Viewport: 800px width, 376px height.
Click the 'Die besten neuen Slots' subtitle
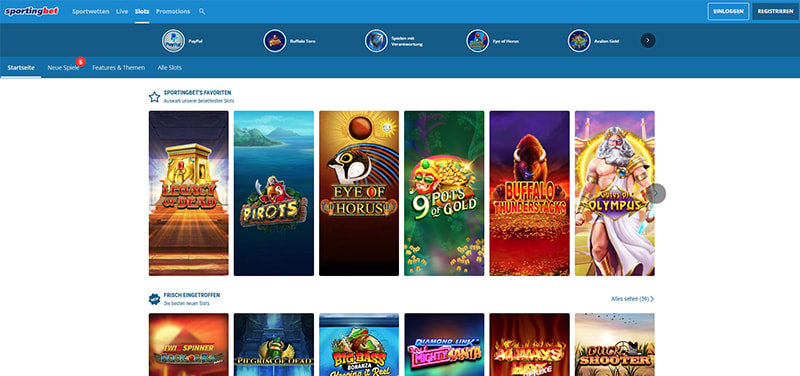click(x=186, y=304)
